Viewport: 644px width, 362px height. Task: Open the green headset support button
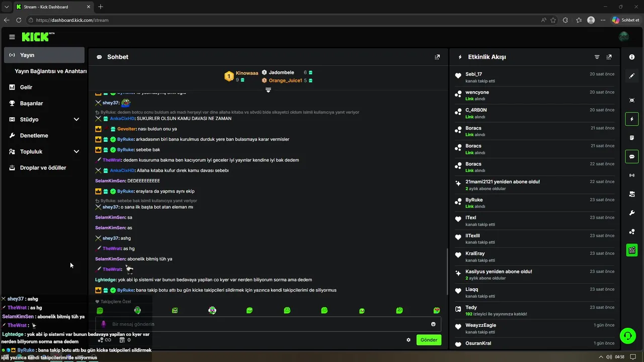coord(627,335)
